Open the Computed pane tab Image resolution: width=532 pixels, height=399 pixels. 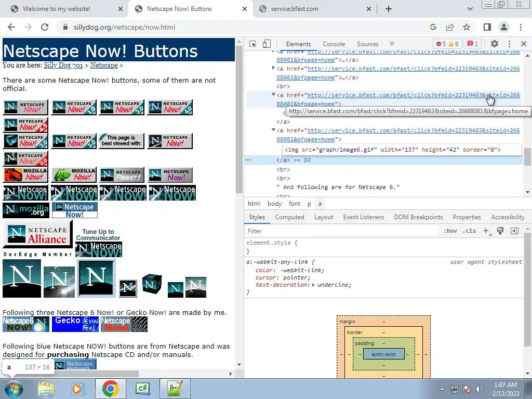tap(289, 217)
